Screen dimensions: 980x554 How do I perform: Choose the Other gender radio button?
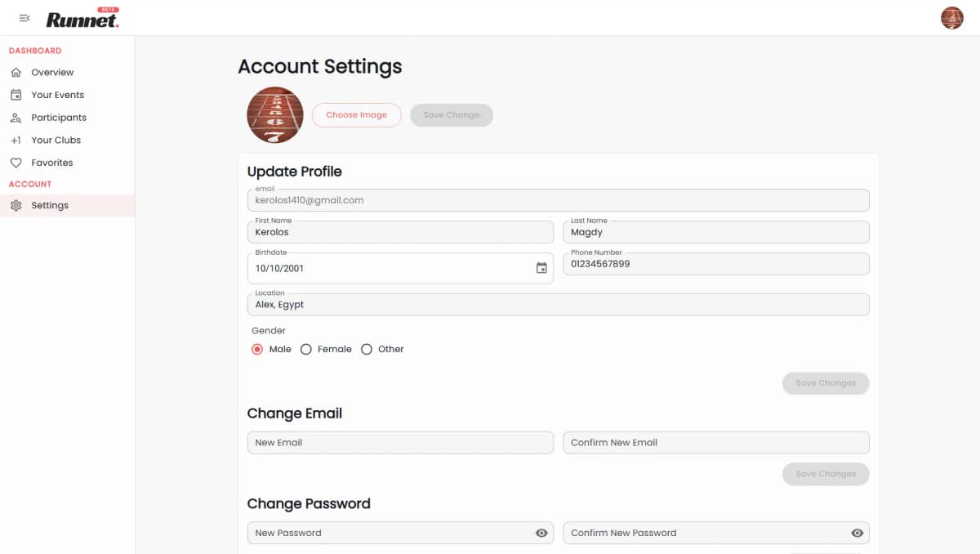pyautogui.click(x=367, y=349)
